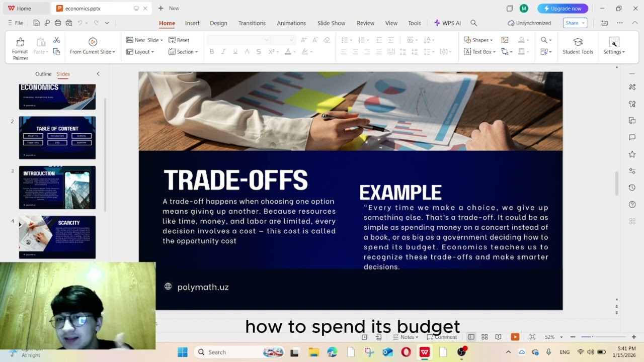This screenshot has width=644, height=362.
Task: Open the Section dropdown
Action: pyautogui.click(x=183, y=52)
